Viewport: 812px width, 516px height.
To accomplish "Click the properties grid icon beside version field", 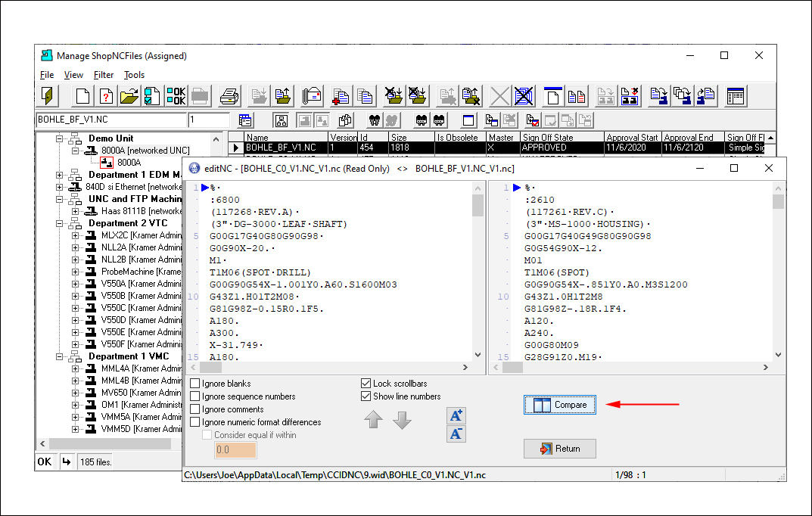I will coord(245,120).
